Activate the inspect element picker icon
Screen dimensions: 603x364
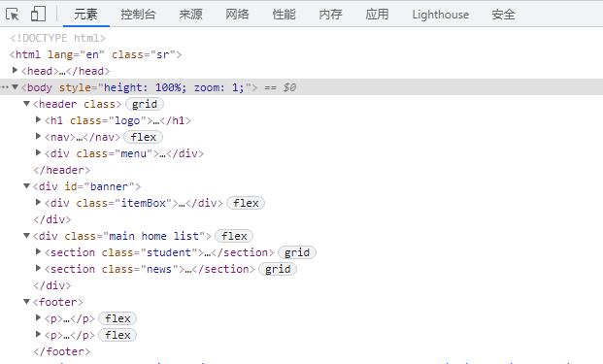(13, 15)
